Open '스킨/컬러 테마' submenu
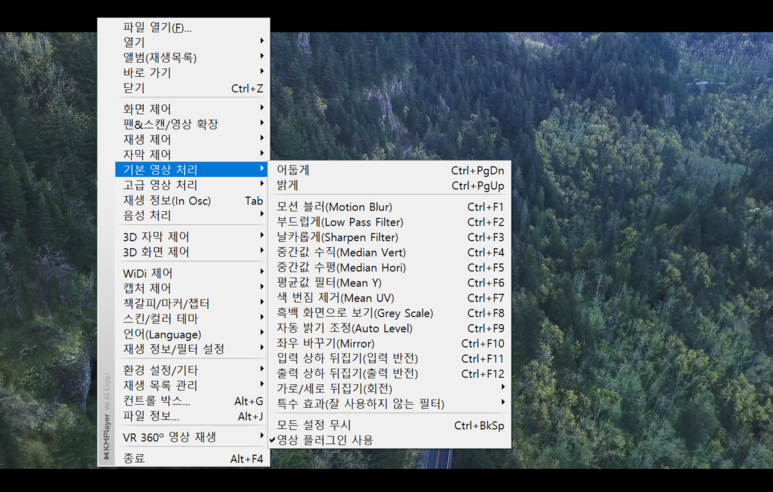Screen dimensions: 773x492 (x=191, y=319)
